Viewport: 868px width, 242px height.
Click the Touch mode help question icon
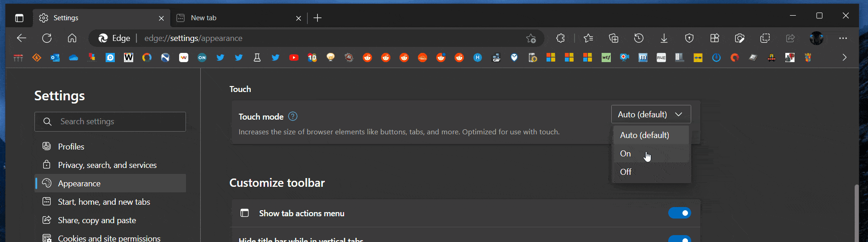click(293, 116)
